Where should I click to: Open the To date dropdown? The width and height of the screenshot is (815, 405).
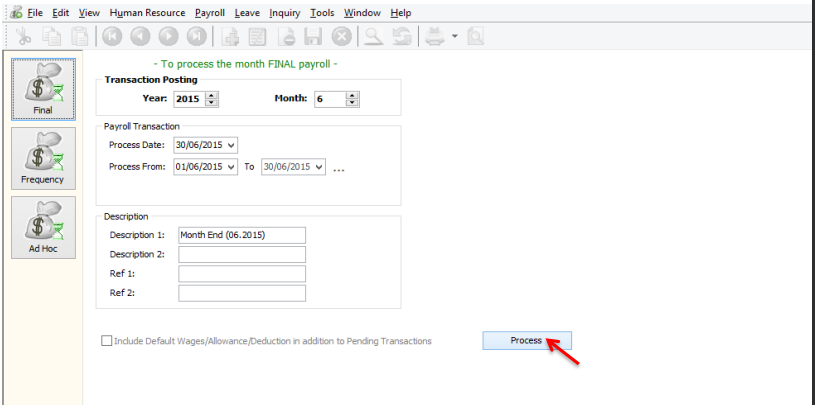pyautogui.click(x=318, y=166)
